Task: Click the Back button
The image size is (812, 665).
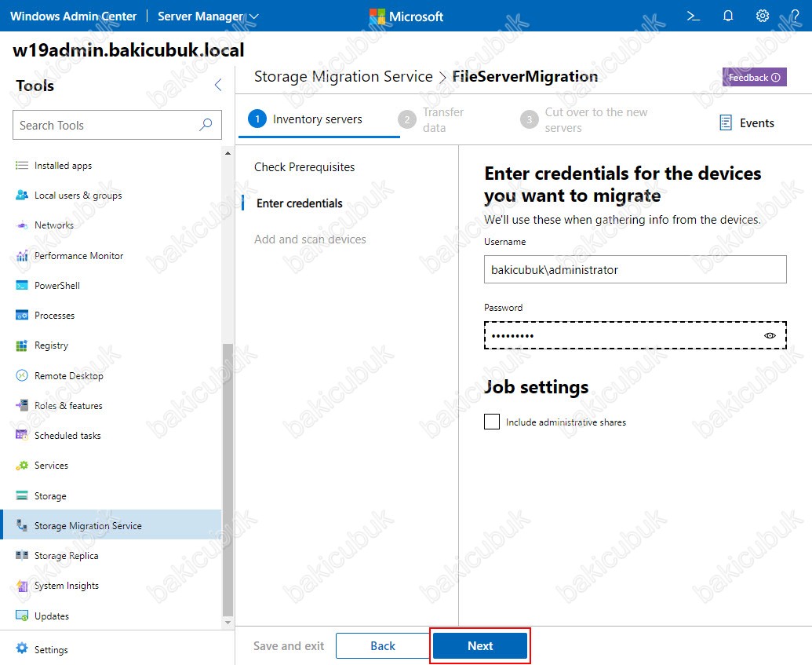Action: pos(383,646)
